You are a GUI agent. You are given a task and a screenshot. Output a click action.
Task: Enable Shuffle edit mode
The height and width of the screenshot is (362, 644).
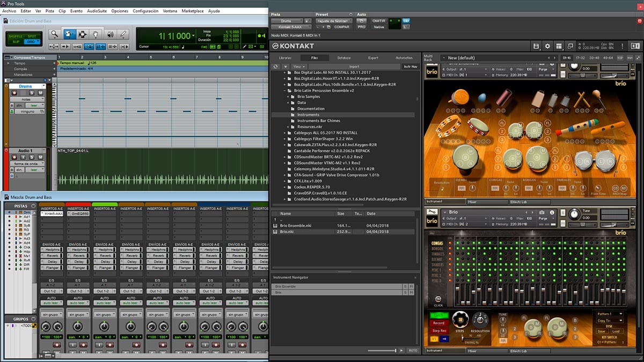pos(15,35)
